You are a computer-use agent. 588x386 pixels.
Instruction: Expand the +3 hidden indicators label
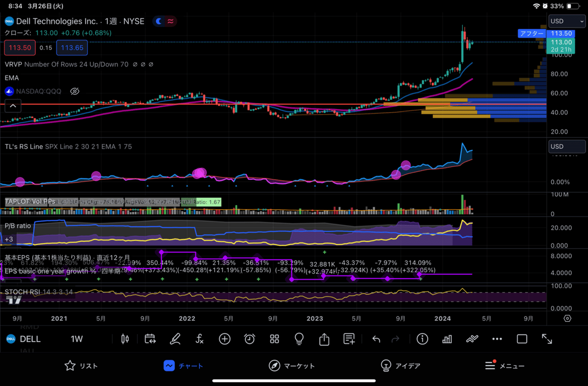pyautogui.click(x=8, y=240)
